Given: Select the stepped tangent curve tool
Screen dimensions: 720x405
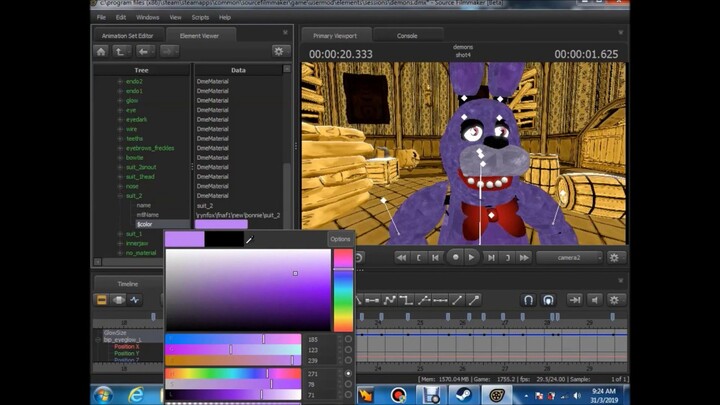Looking at the screenshot, I should [406, 300].
